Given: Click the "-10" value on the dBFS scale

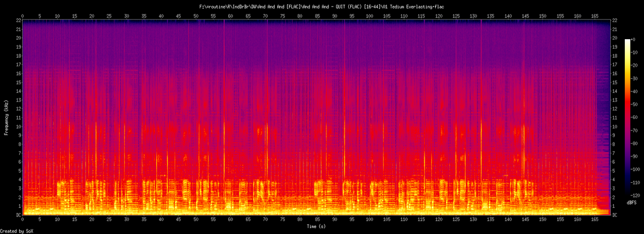Looking at the screenshot, I should pos(635,52).
